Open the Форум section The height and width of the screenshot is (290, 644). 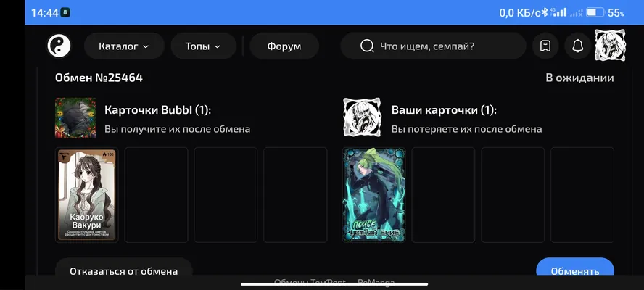pyautogui.click(x=284, y=46)
